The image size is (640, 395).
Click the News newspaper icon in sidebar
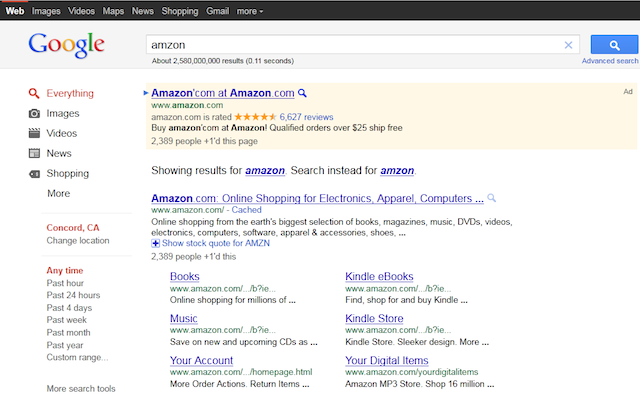click(x=34, y=153)
